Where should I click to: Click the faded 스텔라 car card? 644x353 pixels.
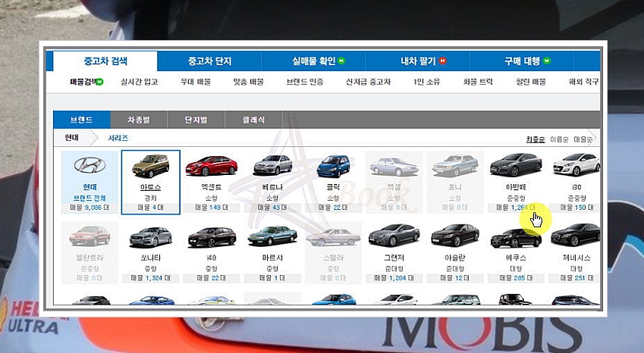pos(333,252)
